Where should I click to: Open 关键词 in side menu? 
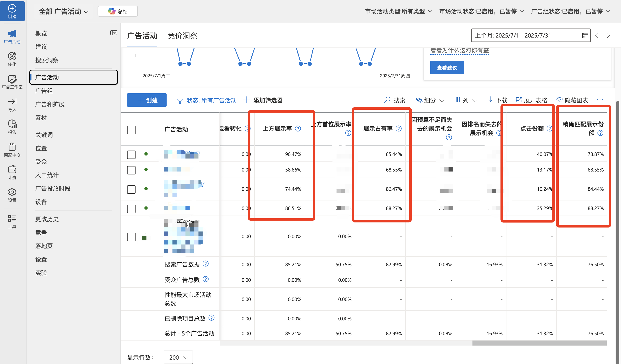tap(44, 135)
